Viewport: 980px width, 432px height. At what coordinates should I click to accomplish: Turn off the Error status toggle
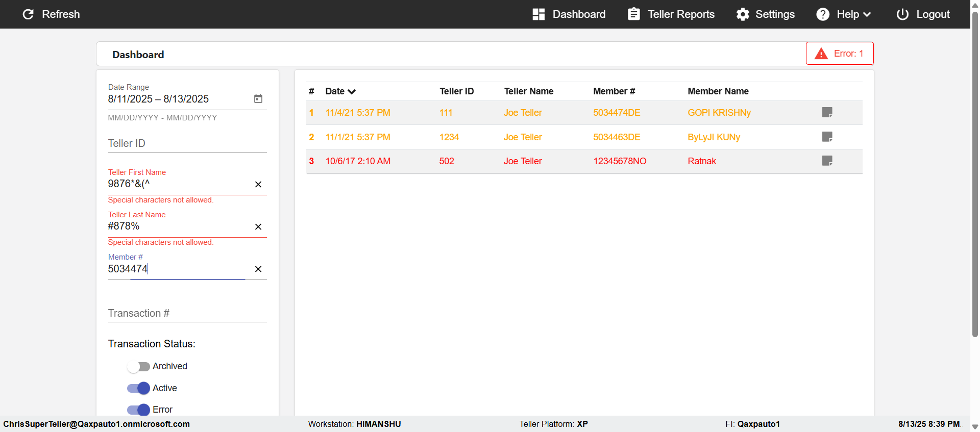(138, 410)
